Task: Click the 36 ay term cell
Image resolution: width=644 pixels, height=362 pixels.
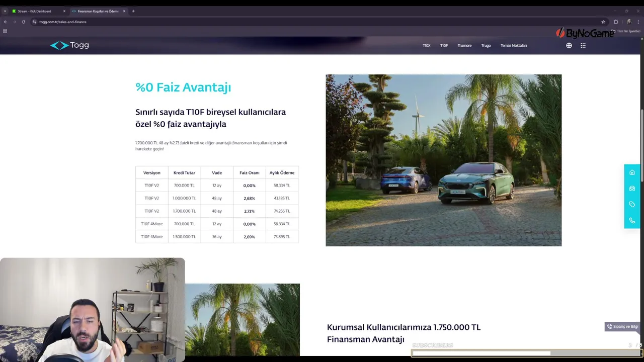Action: [217, 237]
